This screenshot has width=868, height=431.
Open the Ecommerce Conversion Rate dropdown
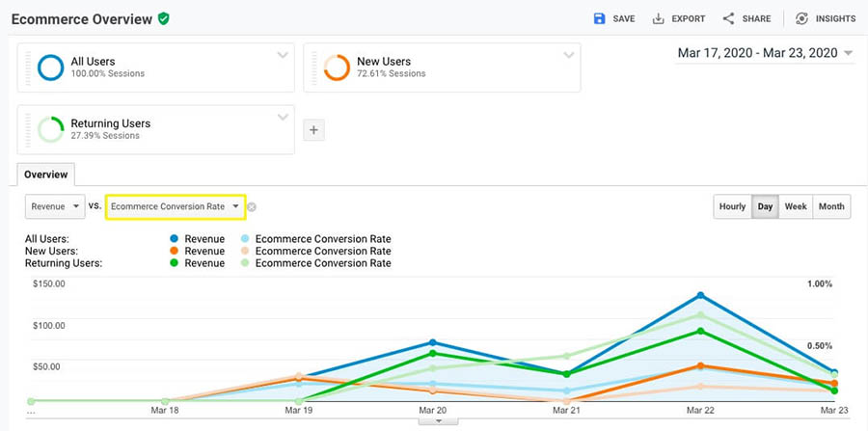174,206
